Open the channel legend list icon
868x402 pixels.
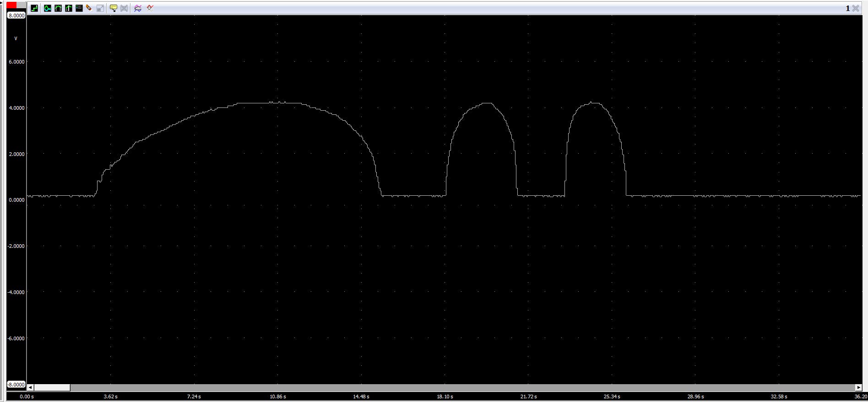[79, 8]
